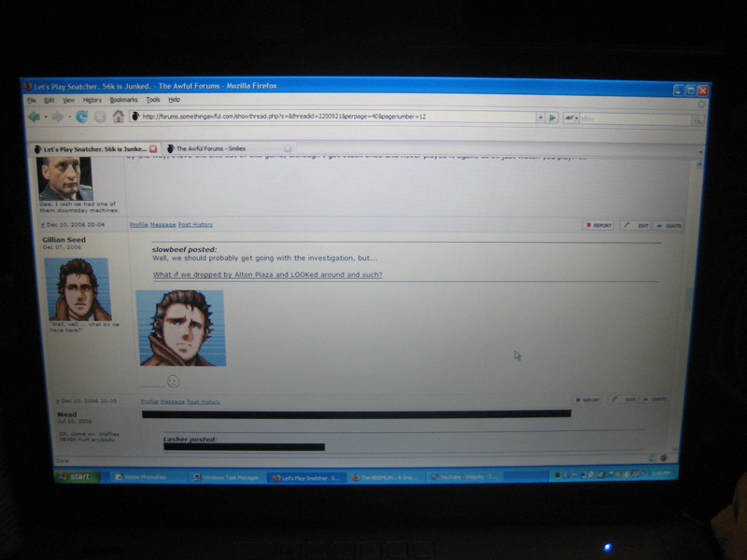Open Post History under Gillian Seed's post
This screenshot has width=747, height=560.
click(204, 402)
